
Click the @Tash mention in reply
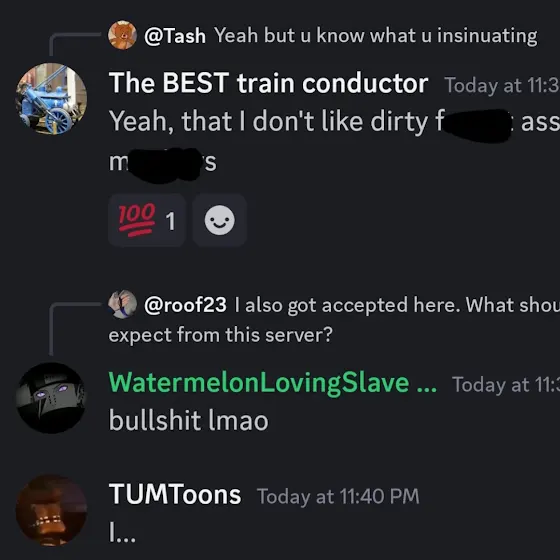point(175,36)
